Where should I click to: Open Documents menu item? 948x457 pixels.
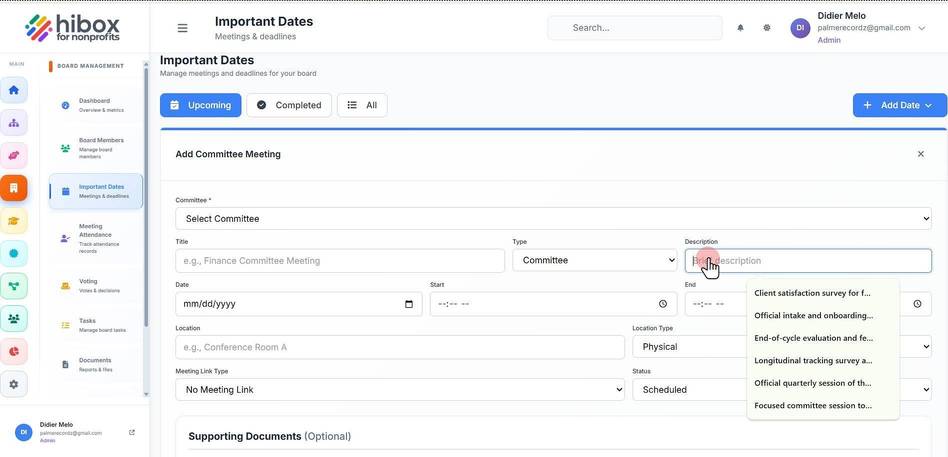(x=96, y=365)
